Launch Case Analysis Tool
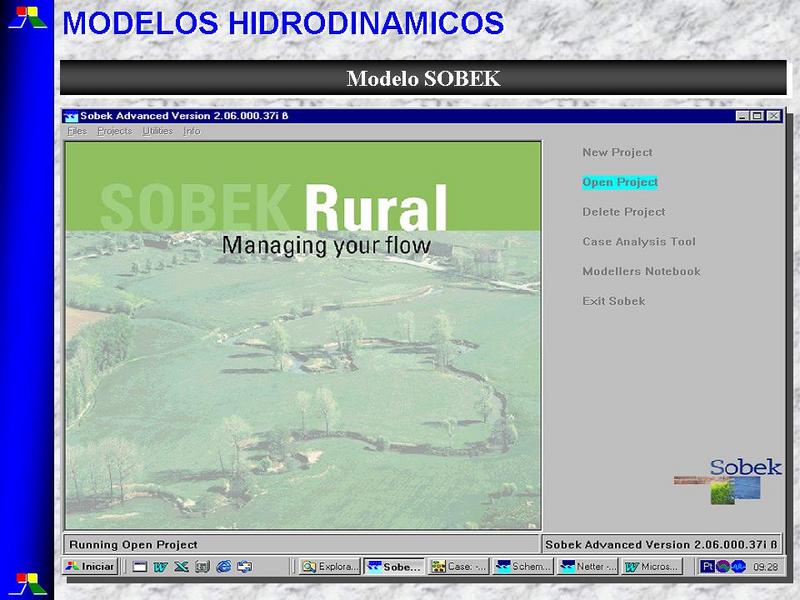The width and height of the screenshot is (800, 600). [x=639, y=241]
